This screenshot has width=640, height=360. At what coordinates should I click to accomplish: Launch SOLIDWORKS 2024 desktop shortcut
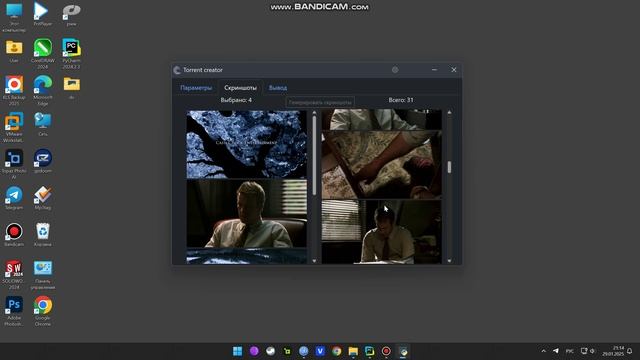pyautogui.click(x=14, y=274)
